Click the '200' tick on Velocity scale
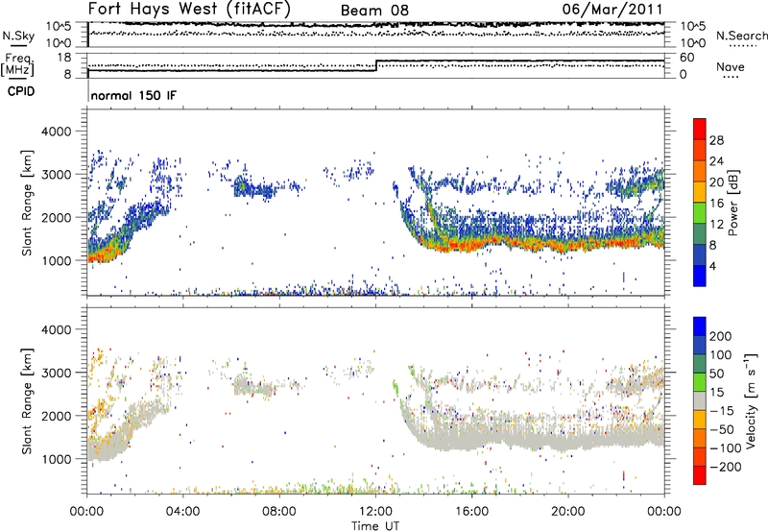 point(720,336)
